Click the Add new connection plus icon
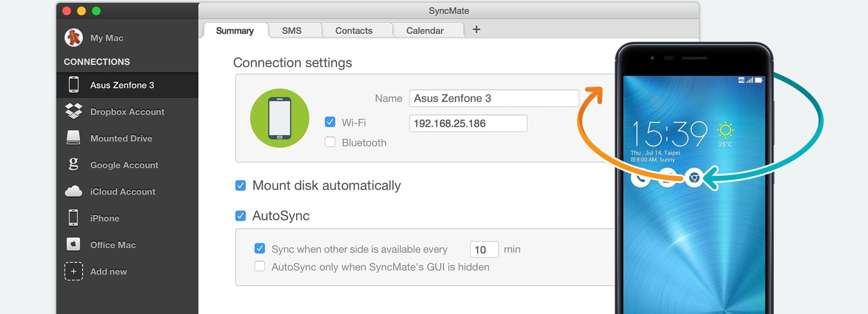Image resolution: width=868 pixels, height=314 pixels. coord(73,271)
